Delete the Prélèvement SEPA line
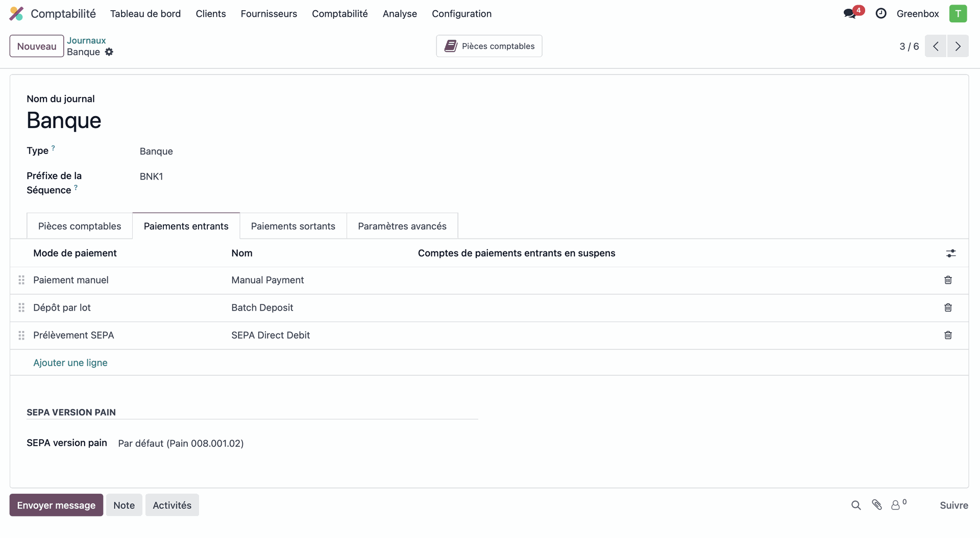The image size is (980, 538). (x=948, y=335)
